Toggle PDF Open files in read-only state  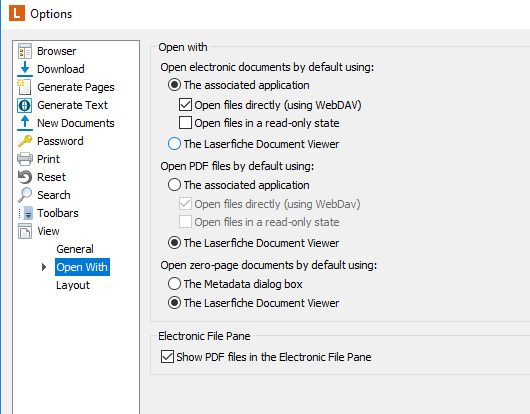[185, 222]
